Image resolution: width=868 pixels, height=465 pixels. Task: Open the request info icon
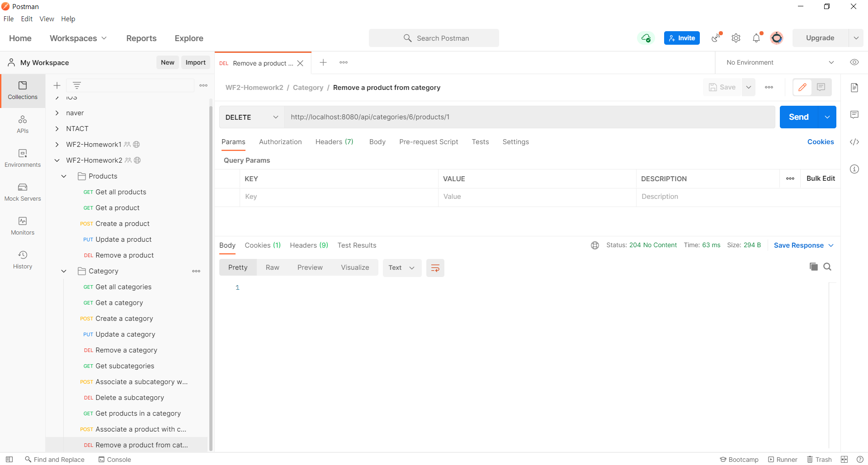[x=854, y=169]
